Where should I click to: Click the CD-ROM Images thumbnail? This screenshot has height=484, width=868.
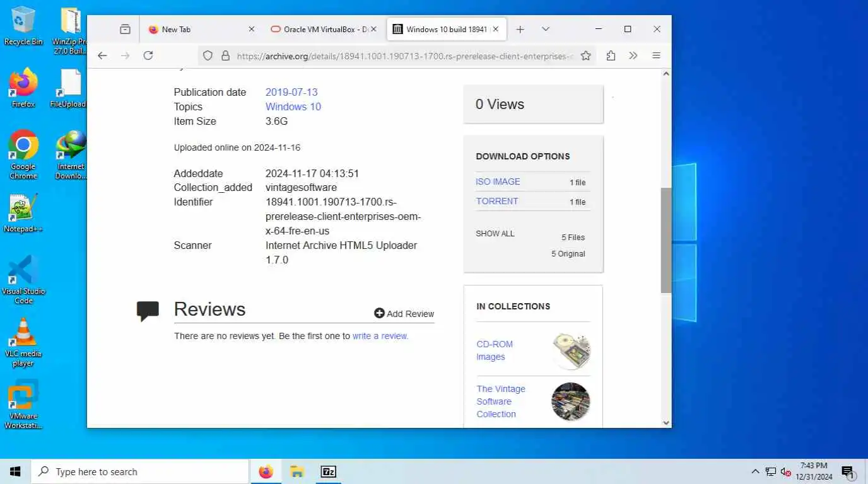point(571,351)
